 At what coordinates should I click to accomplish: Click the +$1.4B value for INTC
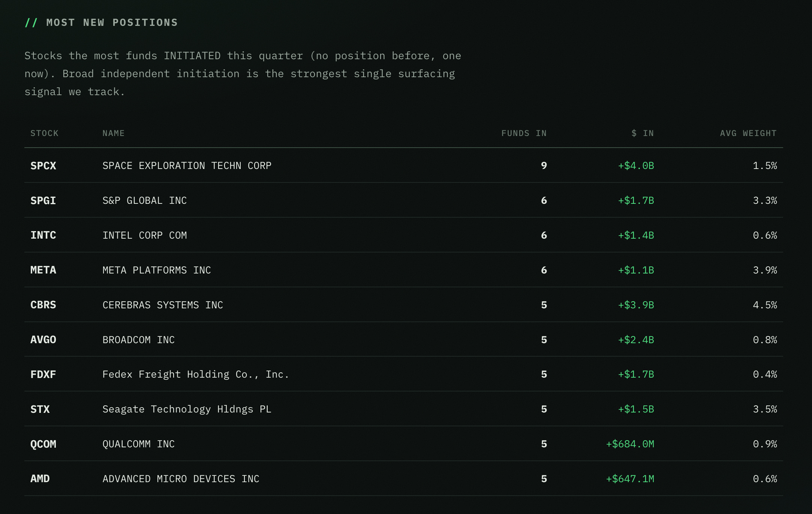pos(636,235)
